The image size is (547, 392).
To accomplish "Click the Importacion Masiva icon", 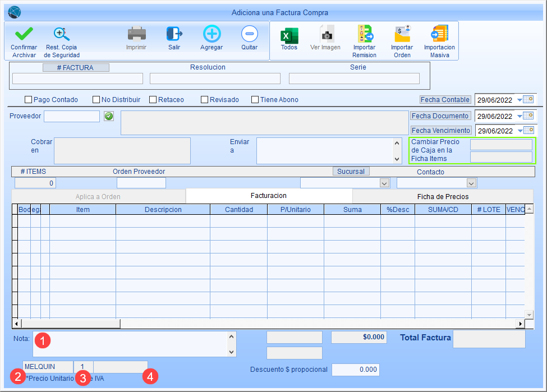I will coord(439,34).
